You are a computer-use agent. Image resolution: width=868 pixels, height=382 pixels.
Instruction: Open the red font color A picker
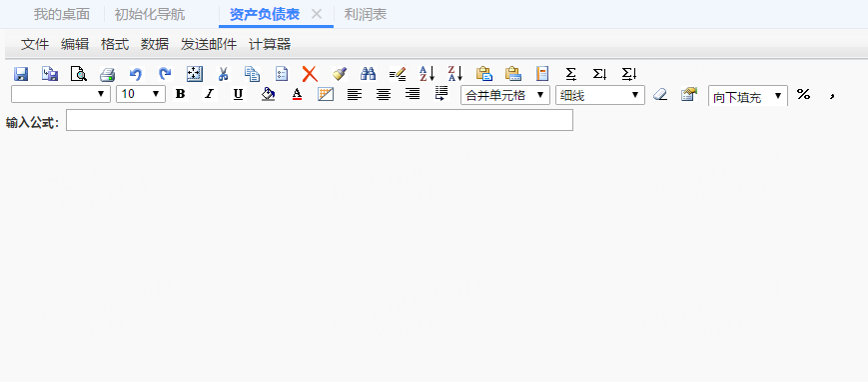(298, 94)
